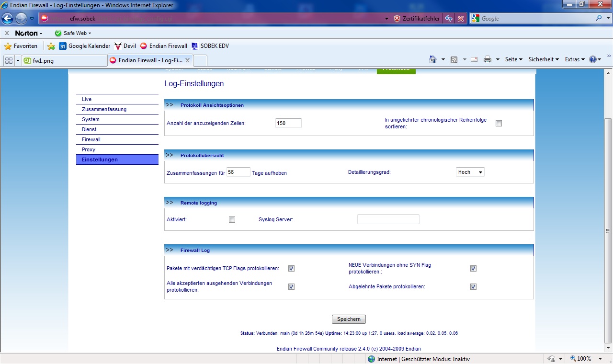This screenshot has height=364, width=613.
Task: Click the Stop loading X icon
Action: (460, 19)
